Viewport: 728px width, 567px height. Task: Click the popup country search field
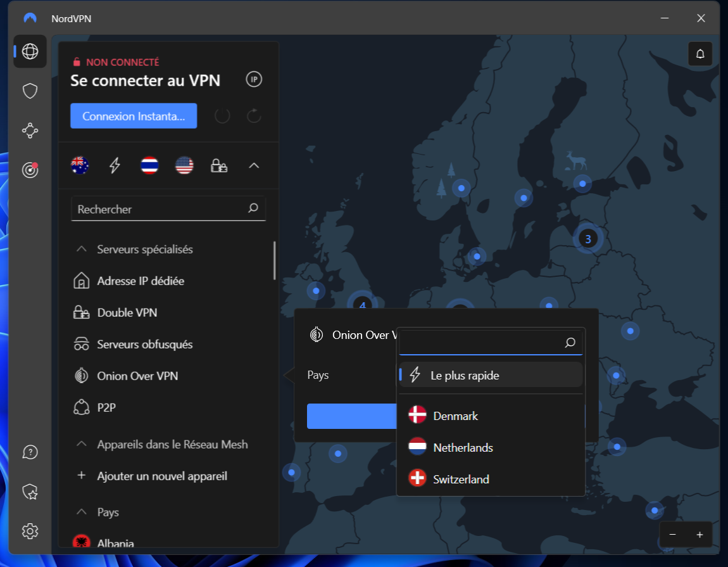coord(491,343)
